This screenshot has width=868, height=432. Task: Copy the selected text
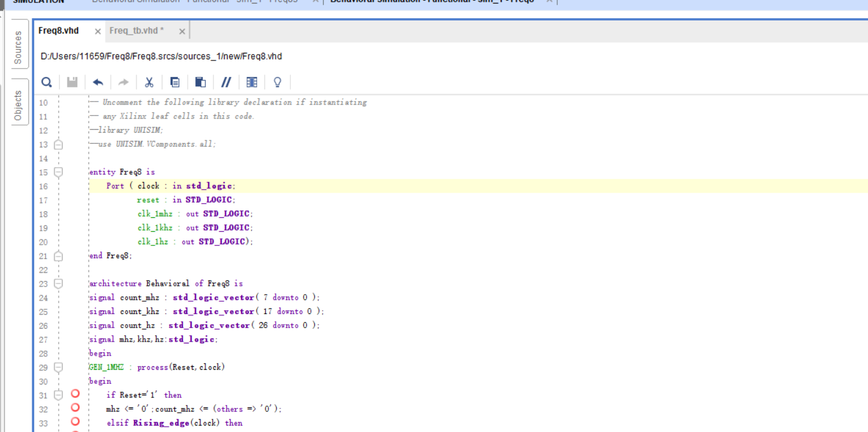point(175,82)
